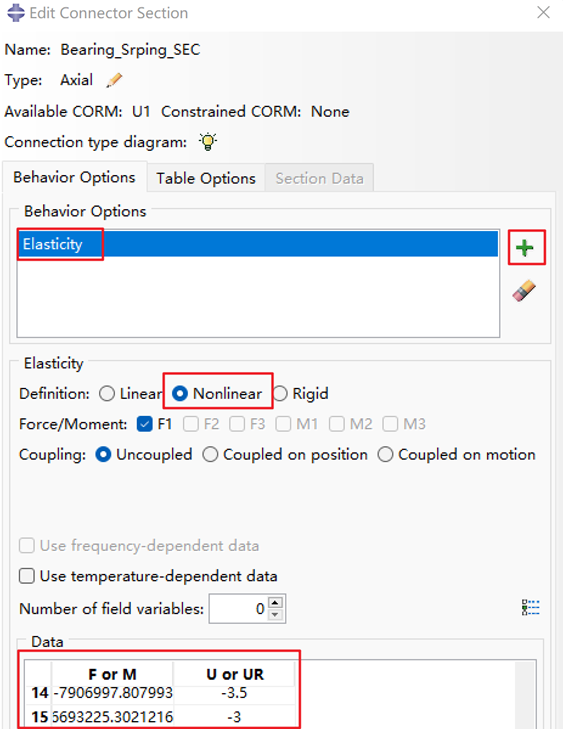
Task: Decrease number of field variables
Action: coord(275,614)
